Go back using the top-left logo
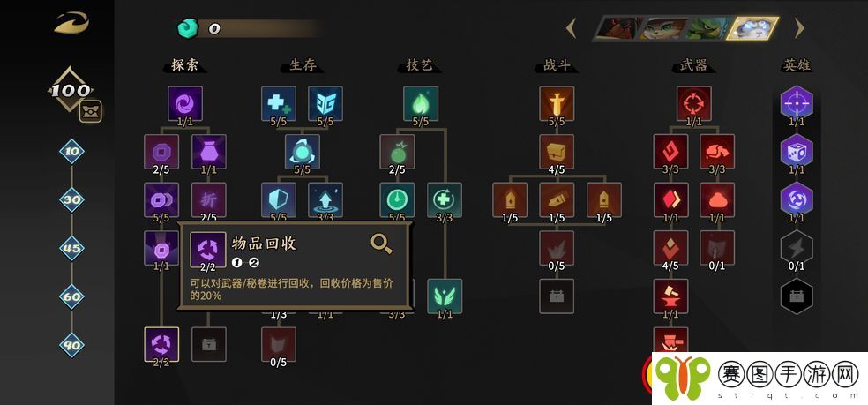The image size is (868, 405). point(71,23)
